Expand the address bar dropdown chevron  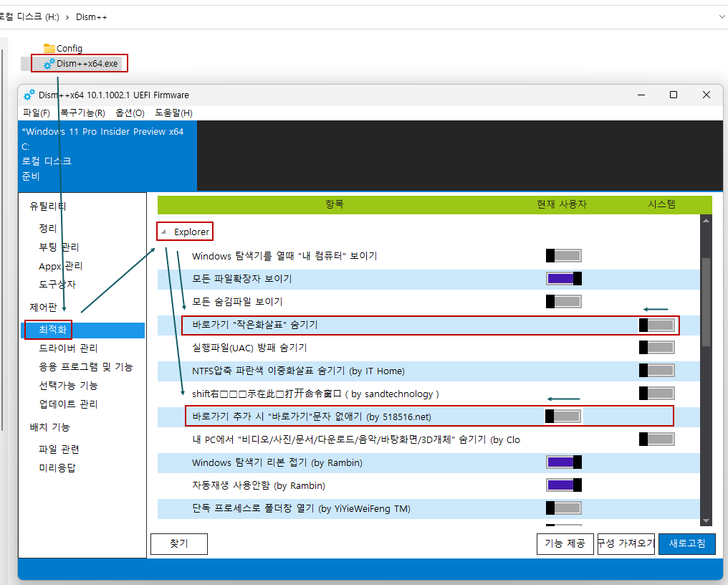coord(722,16)
